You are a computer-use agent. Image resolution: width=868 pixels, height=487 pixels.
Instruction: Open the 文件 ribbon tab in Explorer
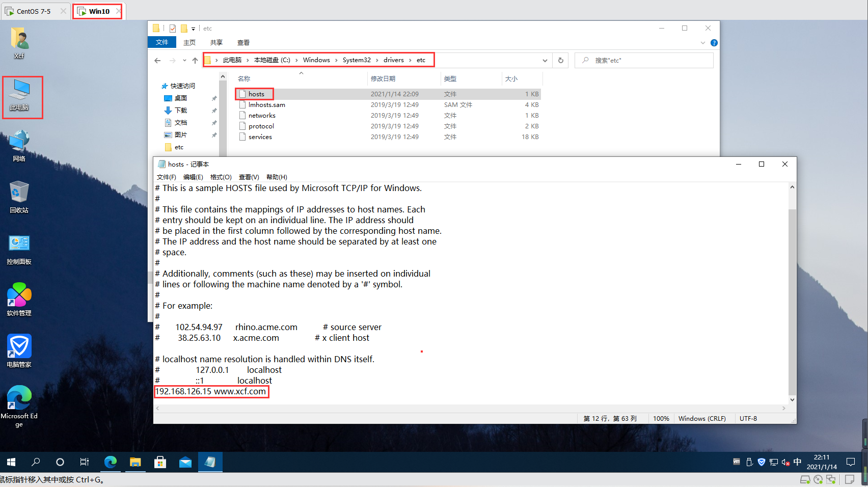pos(162,42)
